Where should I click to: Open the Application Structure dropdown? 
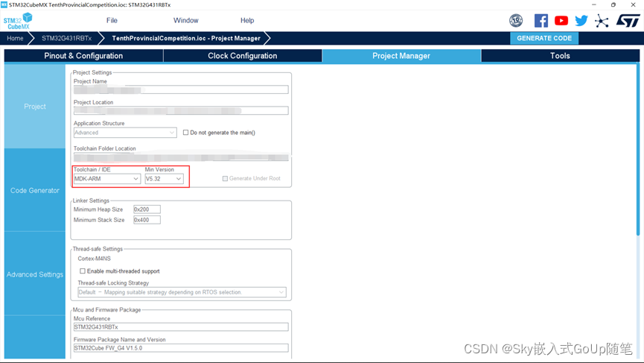point(125,133)
